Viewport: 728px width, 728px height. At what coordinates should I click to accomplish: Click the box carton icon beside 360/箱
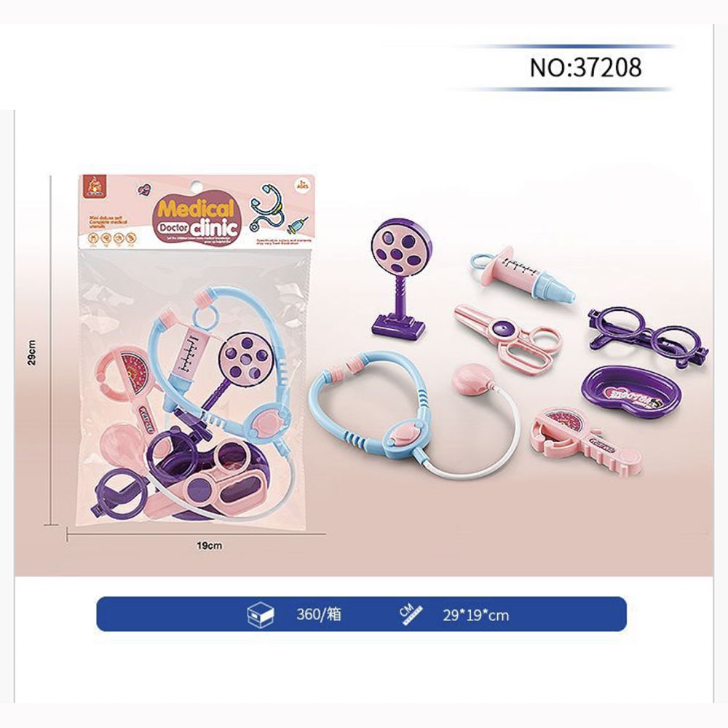tap(261, 614)
